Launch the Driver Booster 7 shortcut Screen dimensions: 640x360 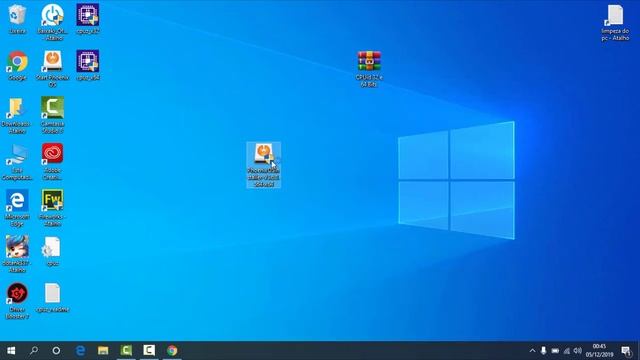pos(17,301)
